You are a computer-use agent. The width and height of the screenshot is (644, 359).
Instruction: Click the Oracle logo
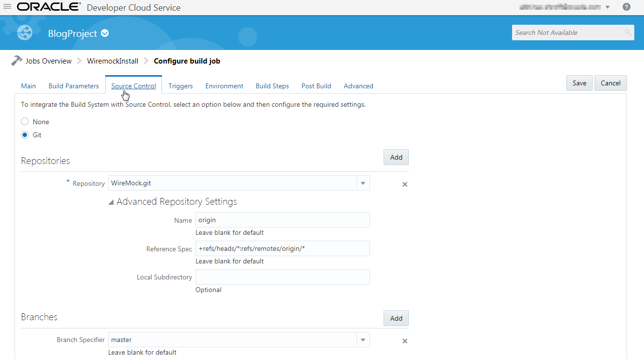(x=49, y=7)
